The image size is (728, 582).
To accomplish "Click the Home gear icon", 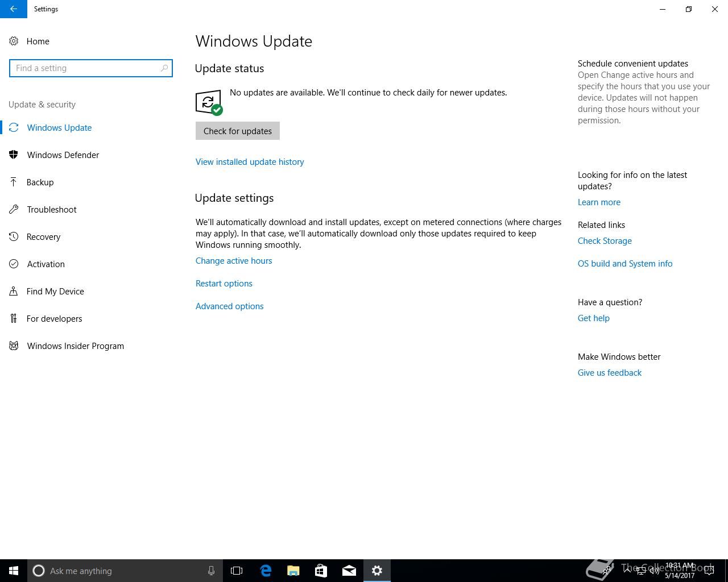I will coord(14,41).
